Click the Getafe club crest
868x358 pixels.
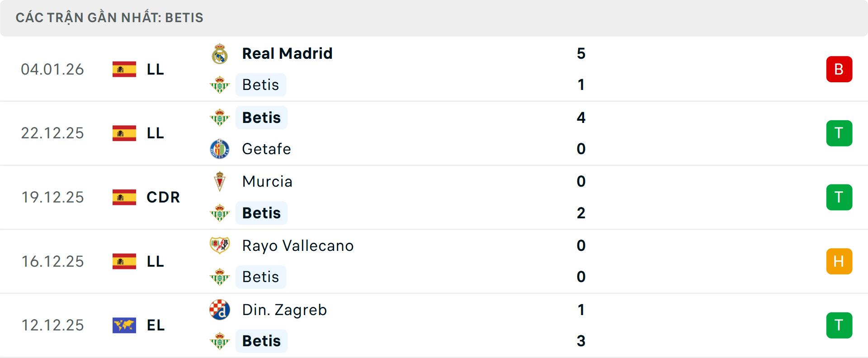click(x=220, y=149)
